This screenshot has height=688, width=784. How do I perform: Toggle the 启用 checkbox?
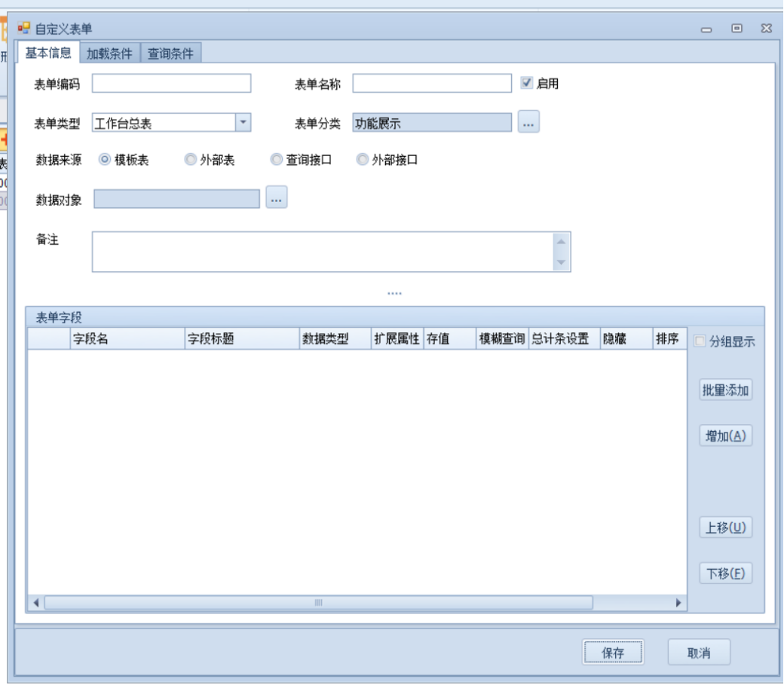(x=527, y=84)
